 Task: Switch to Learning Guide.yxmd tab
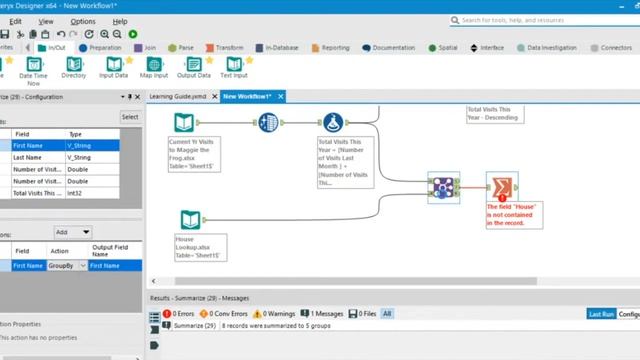(x=178, y=96)
